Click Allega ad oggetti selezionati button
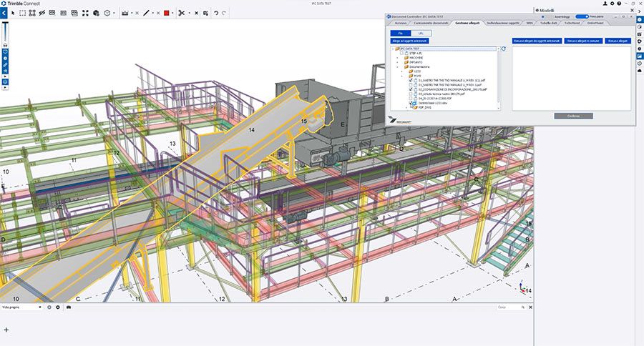Viewport: 644px width, 346px height. [410, 41]
